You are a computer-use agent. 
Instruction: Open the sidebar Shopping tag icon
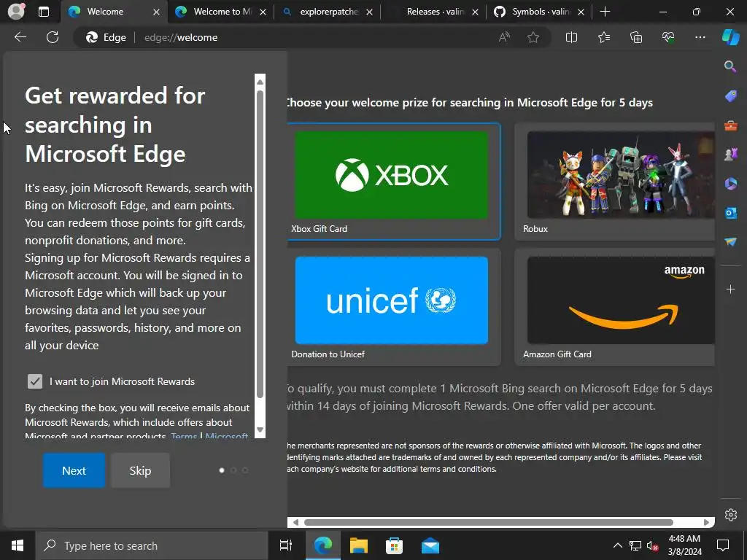[x=730, y=96]
